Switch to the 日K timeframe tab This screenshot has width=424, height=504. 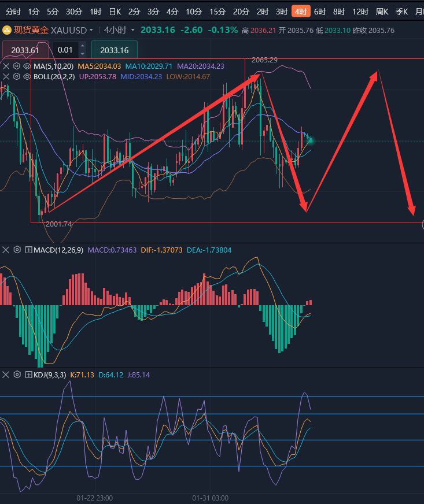115,12
